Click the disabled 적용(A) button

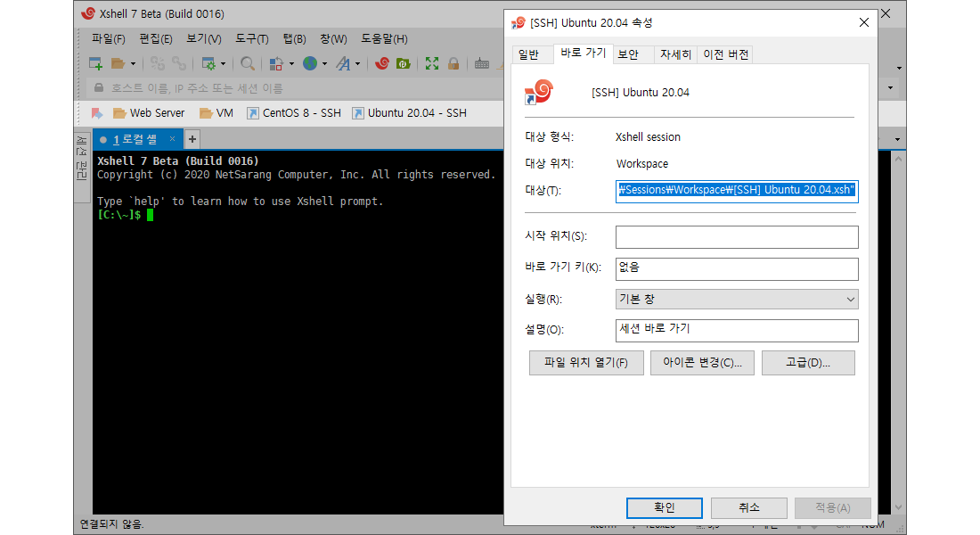[x=832, y=508]
